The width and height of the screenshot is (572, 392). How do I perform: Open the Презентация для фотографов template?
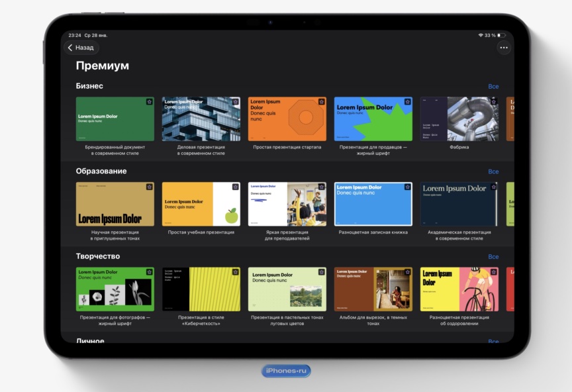[115, 289]
